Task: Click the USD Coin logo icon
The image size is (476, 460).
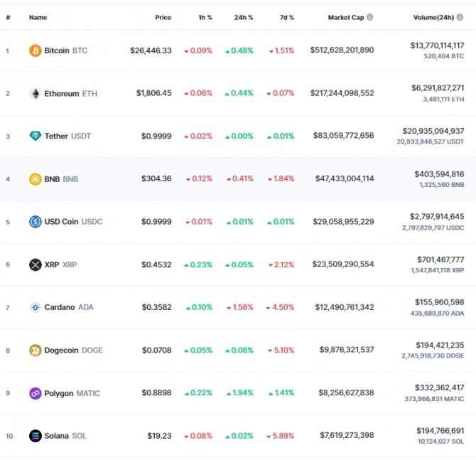Action: (35, 222)
